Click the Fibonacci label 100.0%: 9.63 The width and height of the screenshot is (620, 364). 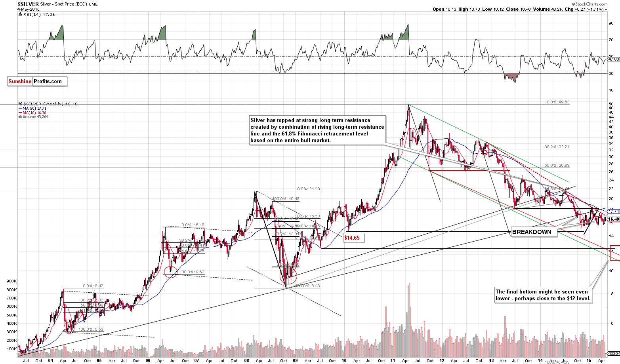tap(192, 272)
